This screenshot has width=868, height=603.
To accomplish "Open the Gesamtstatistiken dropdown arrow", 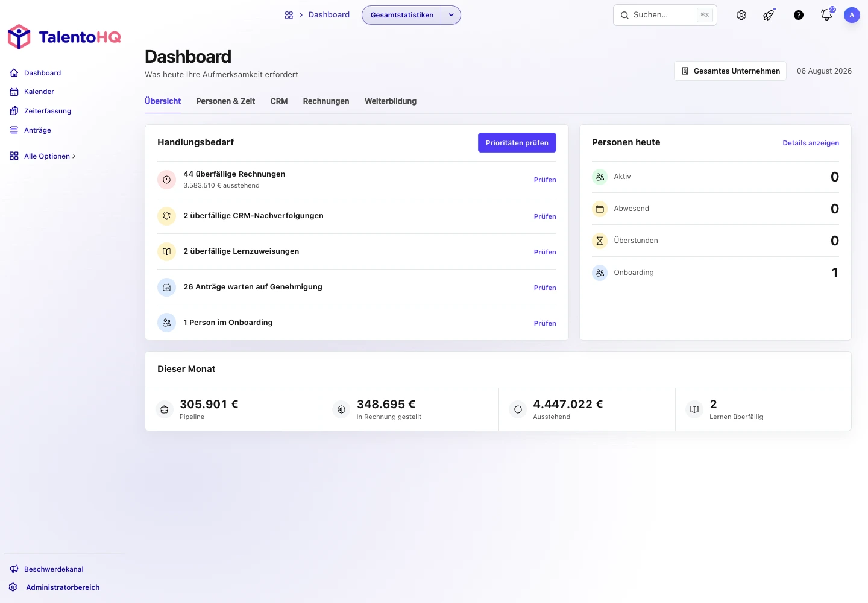I will pyautogui.click(x=451, y=15).
